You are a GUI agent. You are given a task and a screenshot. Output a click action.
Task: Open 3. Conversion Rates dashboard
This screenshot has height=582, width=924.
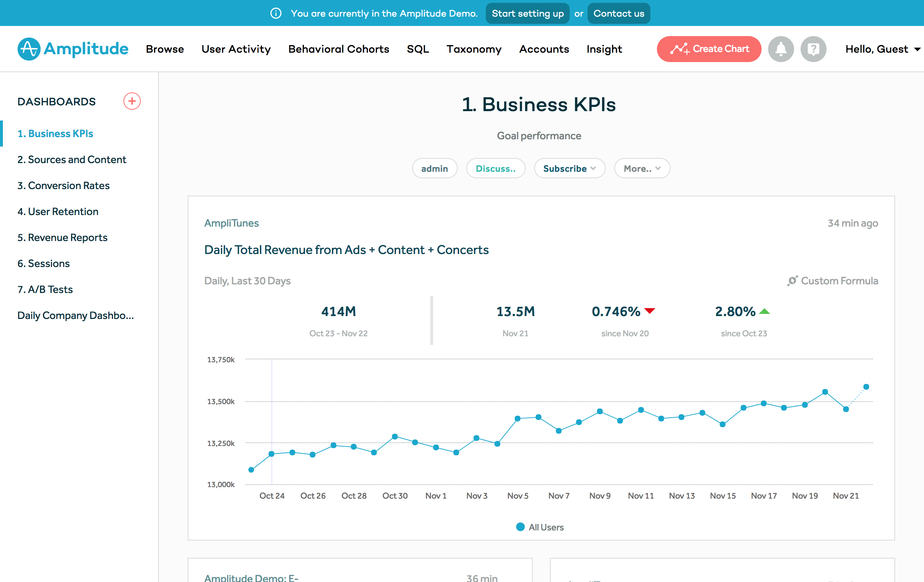pos(63,186)
